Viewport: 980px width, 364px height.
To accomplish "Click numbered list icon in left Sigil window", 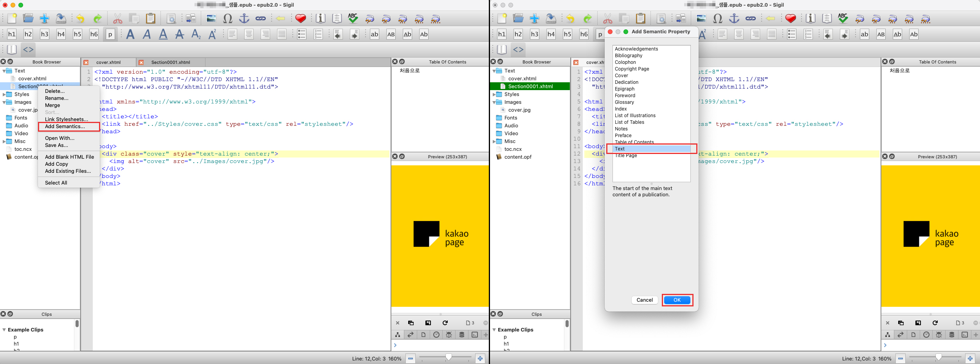I will tap(318, 34).
